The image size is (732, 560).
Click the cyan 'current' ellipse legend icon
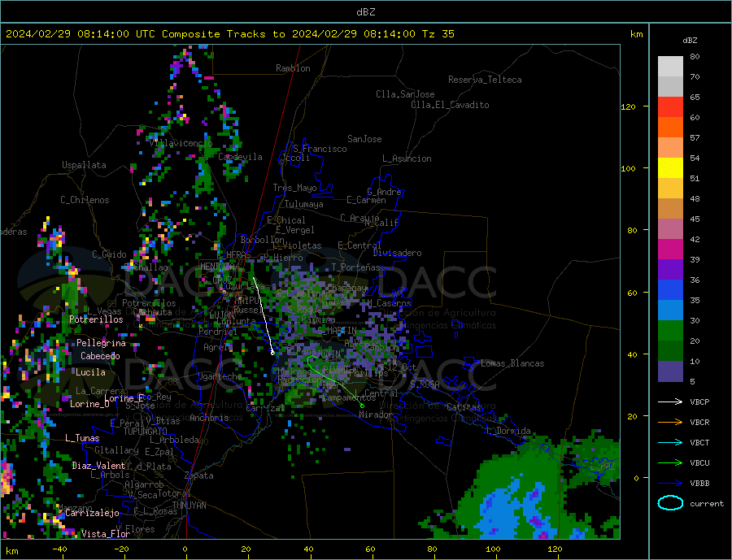click(670, 503)
